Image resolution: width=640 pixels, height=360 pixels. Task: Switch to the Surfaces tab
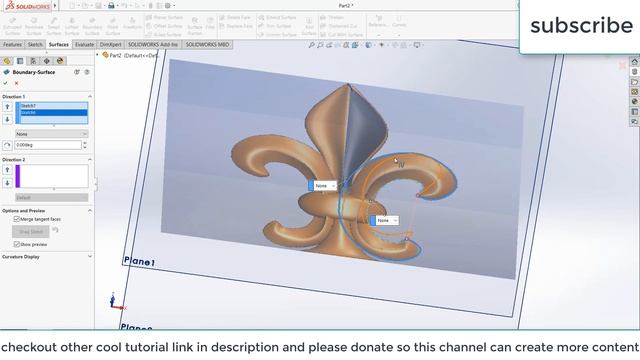(58, 44)
